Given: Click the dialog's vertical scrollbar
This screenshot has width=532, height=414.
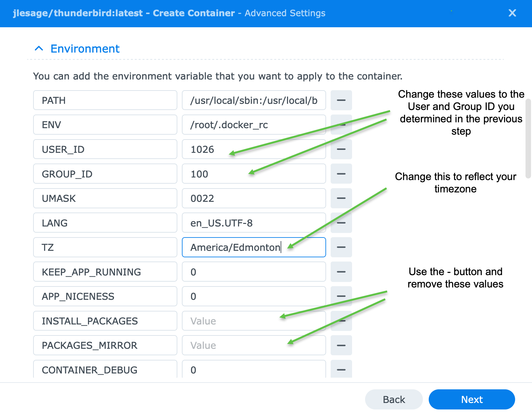Looking at the screenshot, I should tap(528, 139).
